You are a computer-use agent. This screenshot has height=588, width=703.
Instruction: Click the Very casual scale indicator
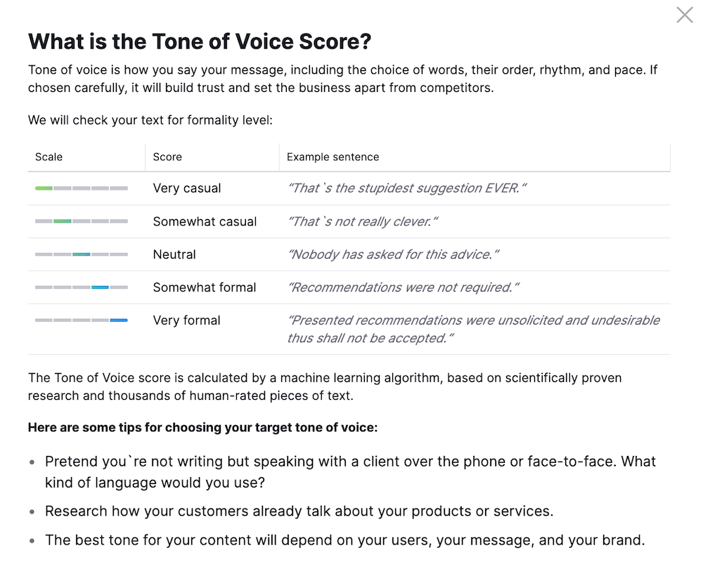[81, 188]
